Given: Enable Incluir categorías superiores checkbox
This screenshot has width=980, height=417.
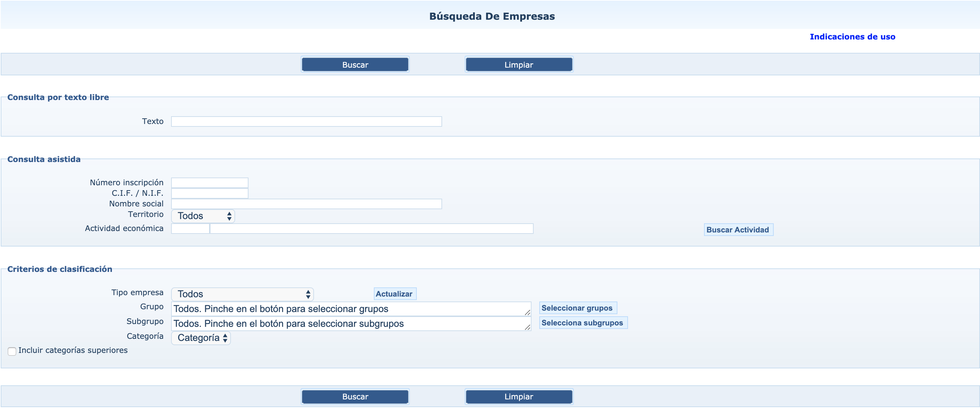Looking at the screenshot, I should tap(12, 351).
